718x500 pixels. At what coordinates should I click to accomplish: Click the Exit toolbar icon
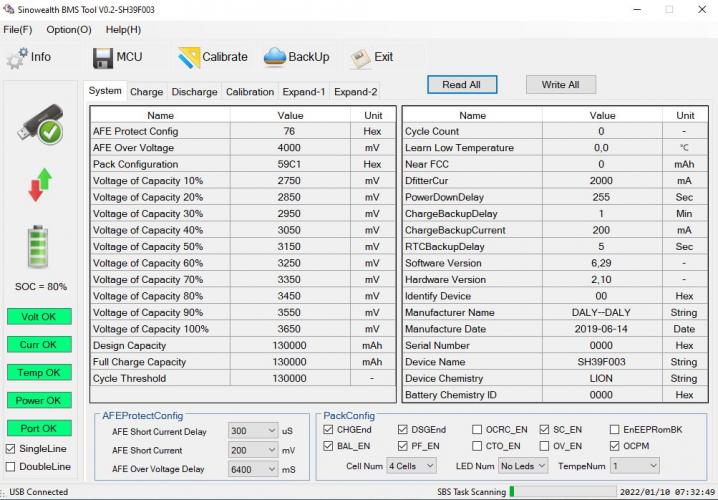tap(360, 57)
